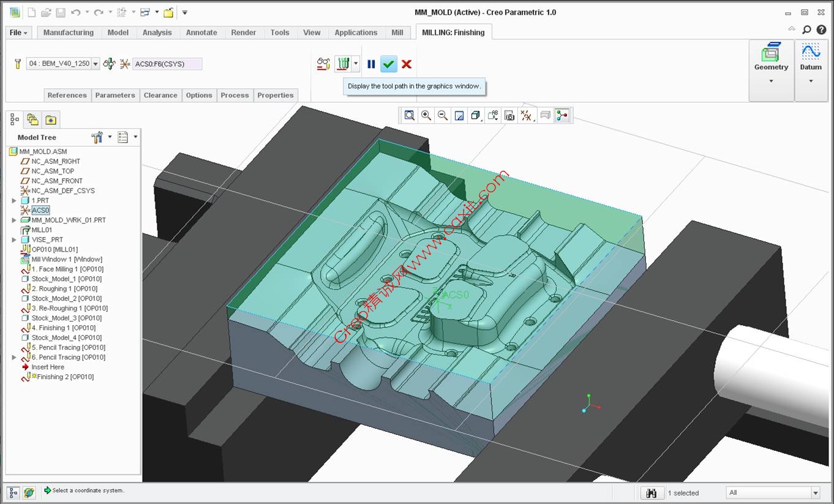This screenshot has width=834, height=504.
Task: Select the Model Tree navigator tab icon
Action: pos(15,119)
